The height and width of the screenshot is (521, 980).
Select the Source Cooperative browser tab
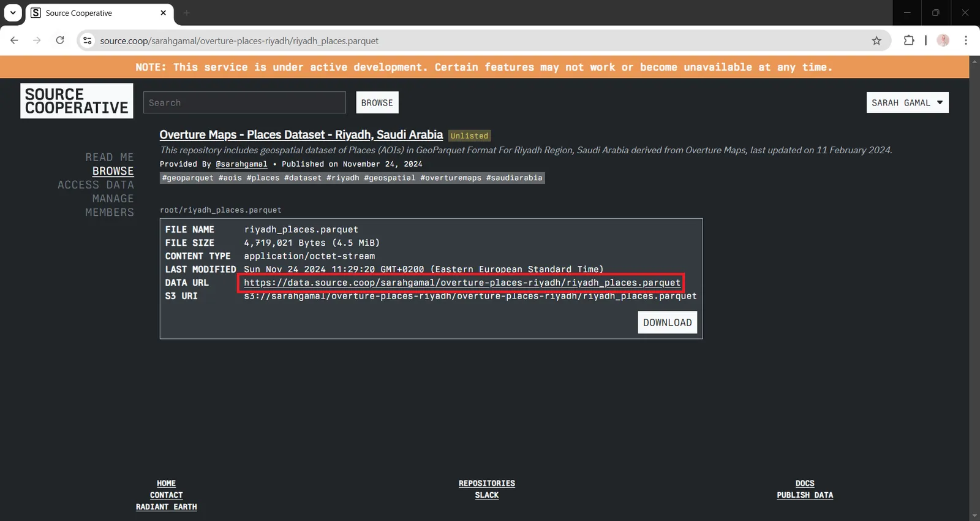[x=99, y=13]
